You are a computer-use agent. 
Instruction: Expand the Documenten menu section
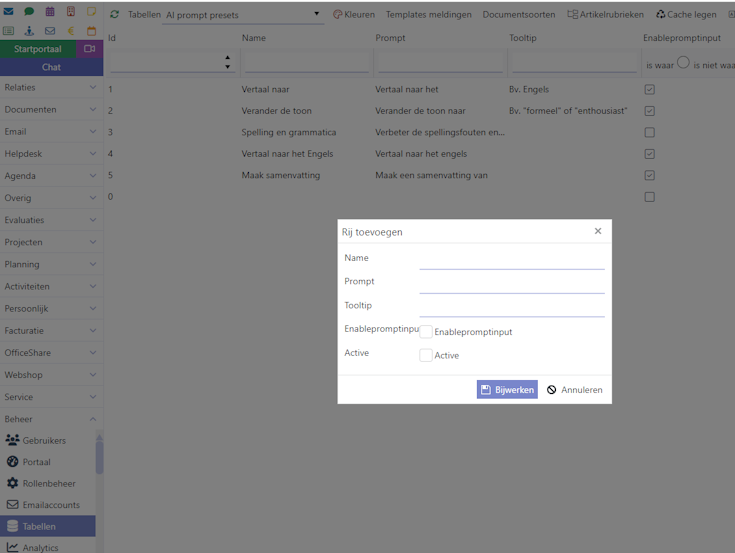(x=51, y=110)
